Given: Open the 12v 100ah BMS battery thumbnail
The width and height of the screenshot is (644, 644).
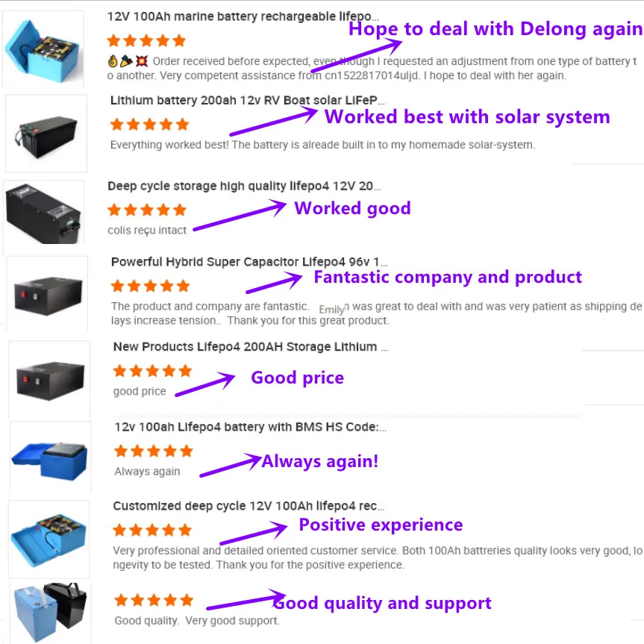Looking at the screenshot, I should coord(50,457).
